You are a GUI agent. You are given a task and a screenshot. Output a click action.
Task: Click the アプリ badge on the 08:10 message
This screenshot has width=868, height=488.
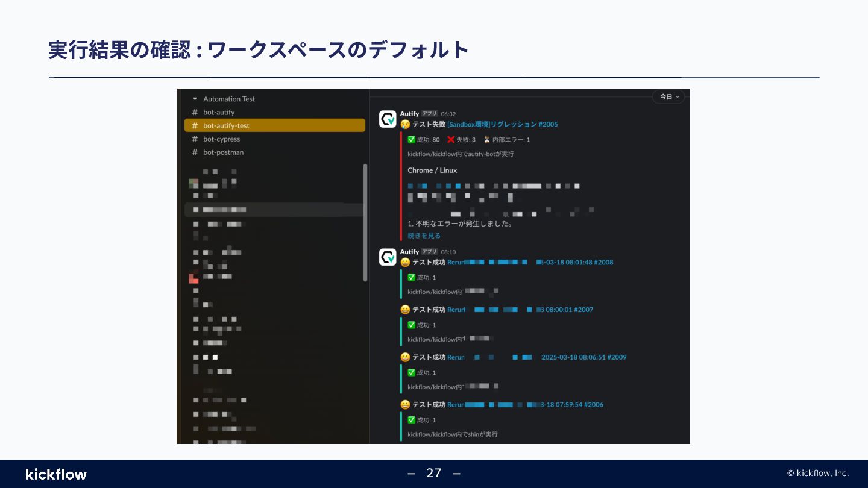[x=429, y=252]
